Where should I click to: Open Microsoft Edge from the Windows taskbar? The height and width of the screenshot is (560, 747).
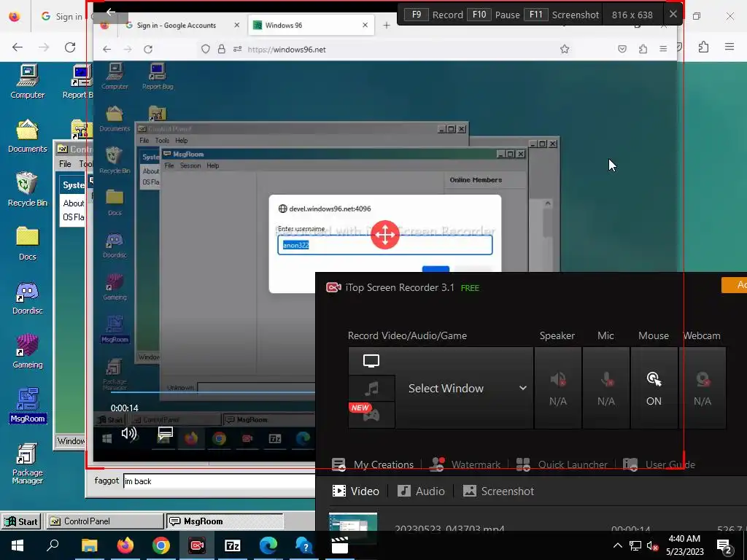(x=268, y=545)
